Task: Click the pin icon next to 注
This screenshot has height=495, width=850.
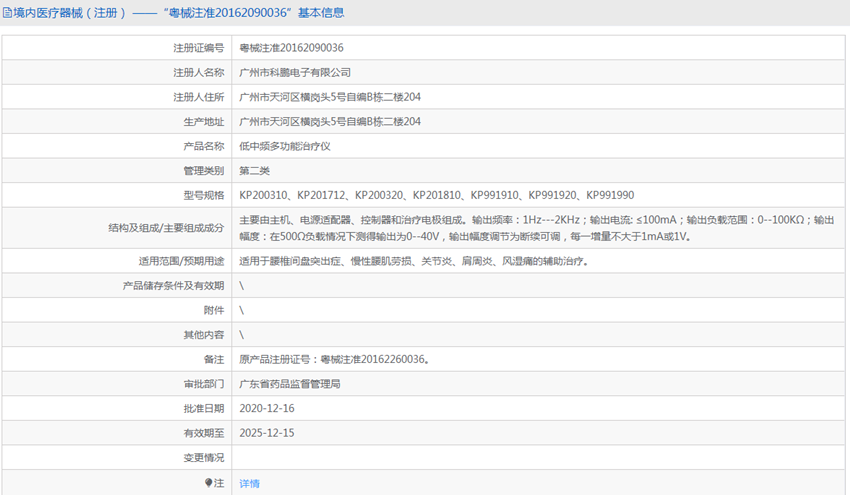Action: tap(208, 483)
